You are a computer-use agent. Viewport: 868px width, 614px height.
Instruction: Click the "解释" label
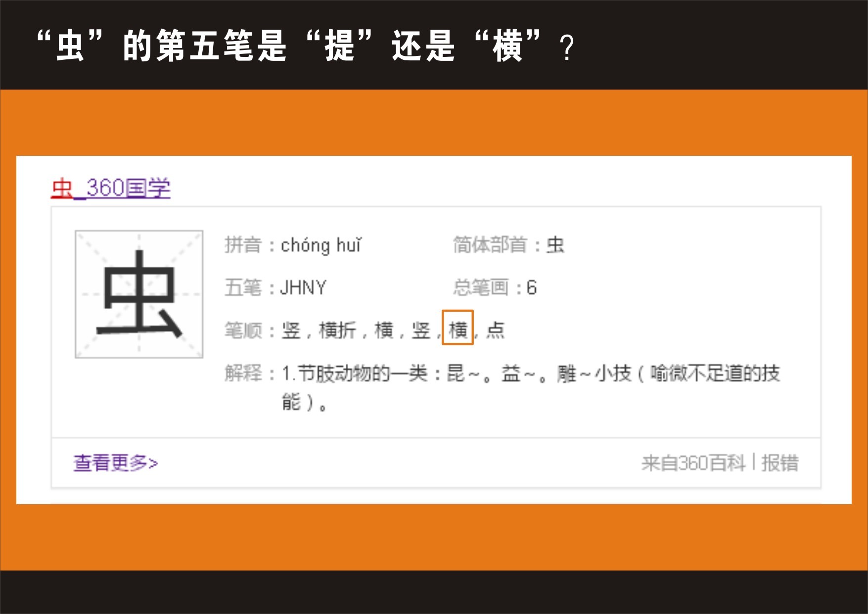pos(243,374)
